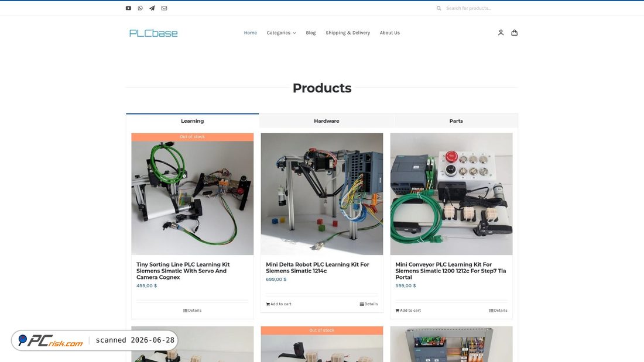Open the user account icon
The width and height of the screenshot is (644, 362).
[501, 32]
